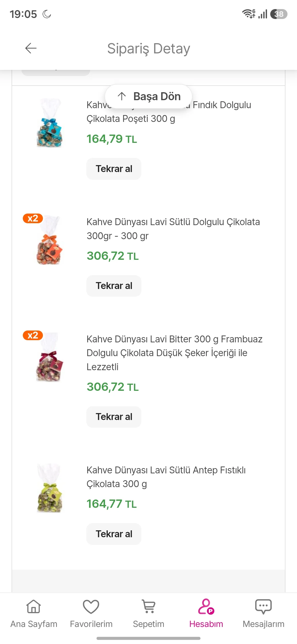Screen dimensions: 297x644
Task: Open Favorilerim heart icon
Action: (91, 606)
